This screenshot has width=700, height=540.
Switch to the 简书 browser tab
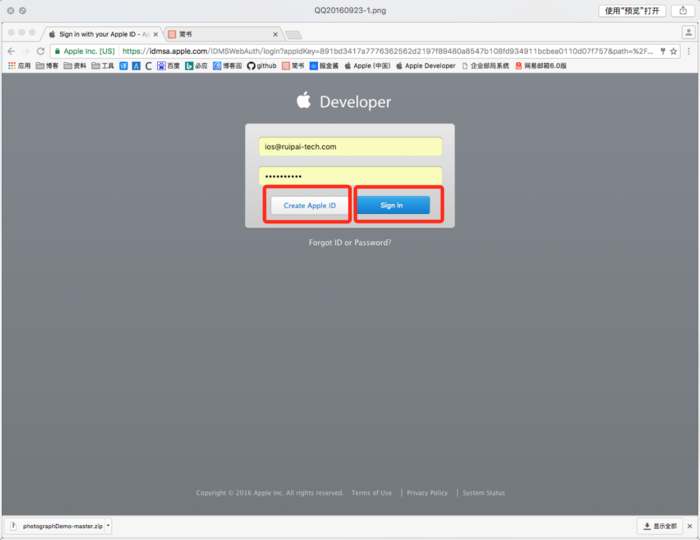[222, 34]
